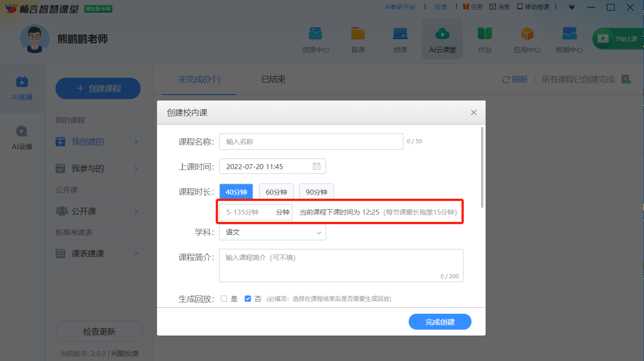The image size is (644, 361).
Task: Click the 备课 folder icon
Action: (358, 34)
